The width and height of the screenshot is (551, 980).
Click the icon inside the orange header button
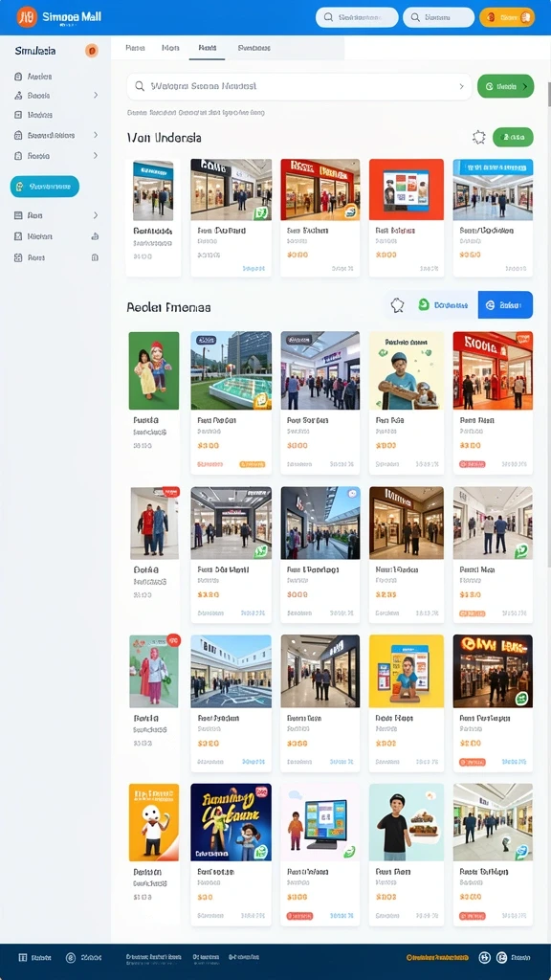[491, 17]
